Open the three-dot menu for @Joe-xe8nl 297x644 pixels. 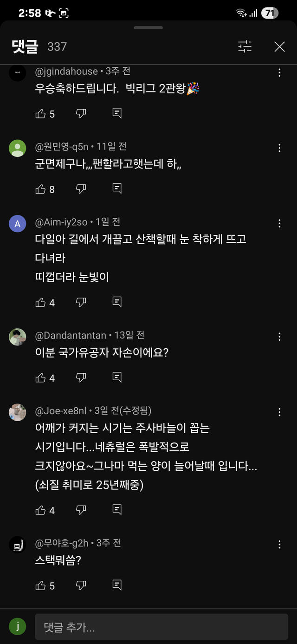279,412
